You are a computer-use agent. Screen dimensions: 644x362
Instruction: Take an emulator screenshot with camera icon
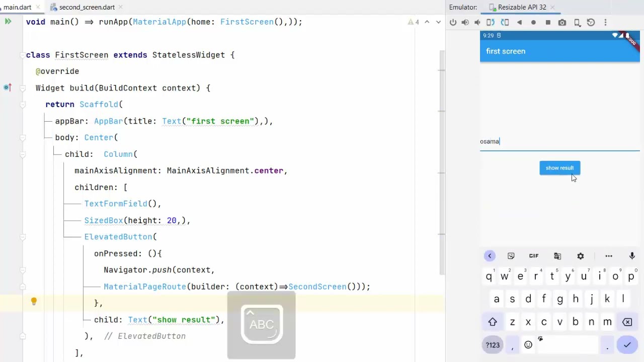[x=562, y=23]
